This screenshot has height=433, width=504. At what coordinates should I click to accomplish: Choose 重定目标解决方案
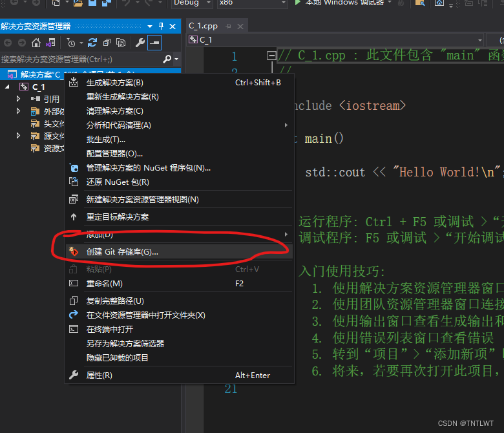coord(180,217)
